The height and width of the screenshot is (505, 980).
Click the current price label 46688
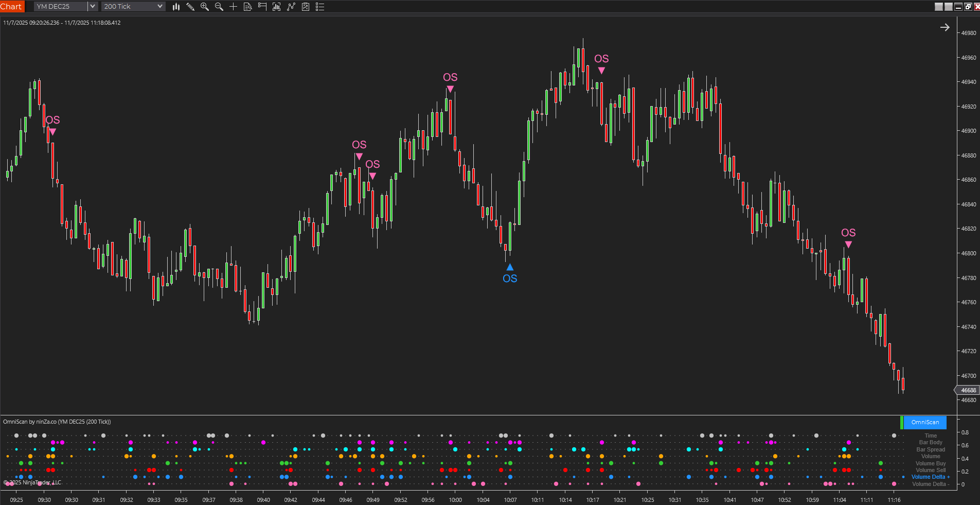tap(967, 390)
